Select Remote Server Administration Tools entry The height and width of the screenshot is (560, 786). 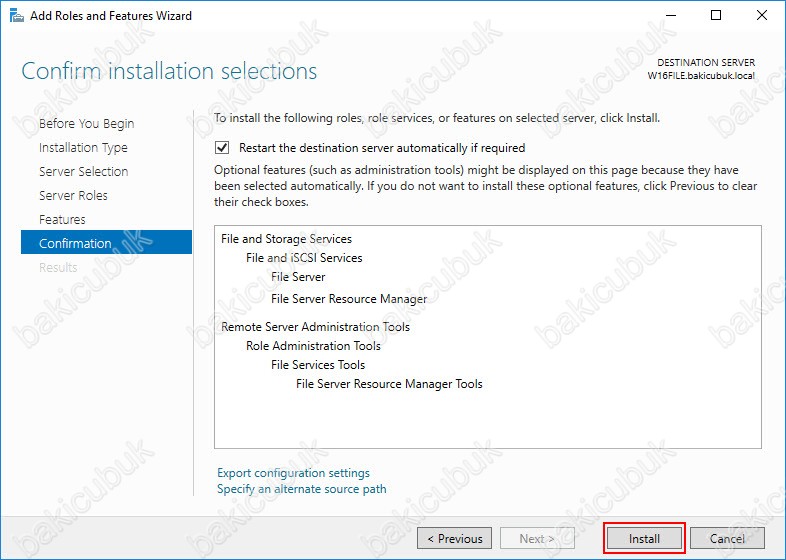315,327
